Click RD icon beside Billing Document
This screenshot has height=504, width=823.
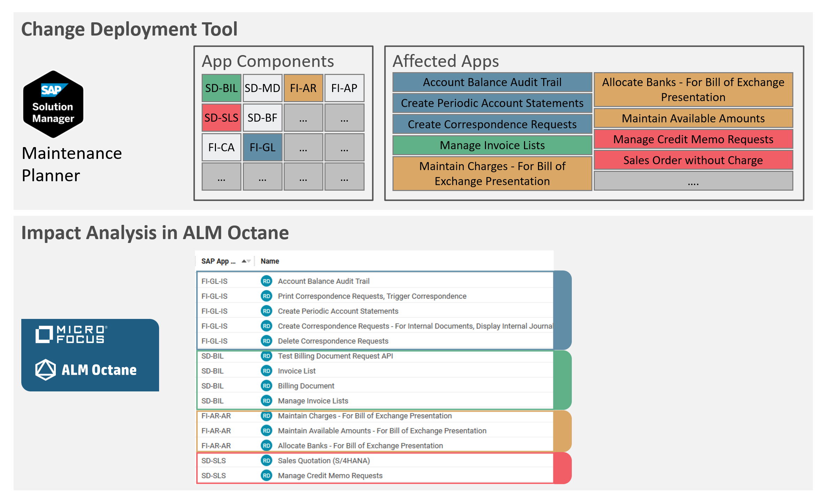click(266, 386)
